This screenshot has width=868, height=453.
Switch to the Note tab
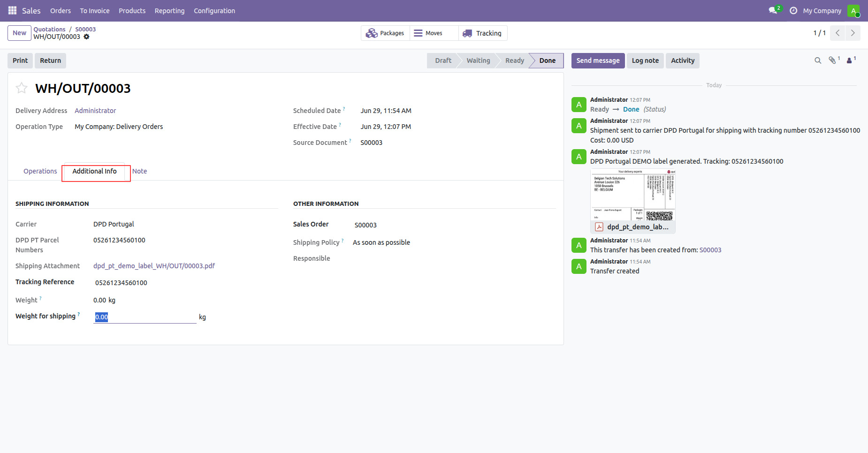139,171
